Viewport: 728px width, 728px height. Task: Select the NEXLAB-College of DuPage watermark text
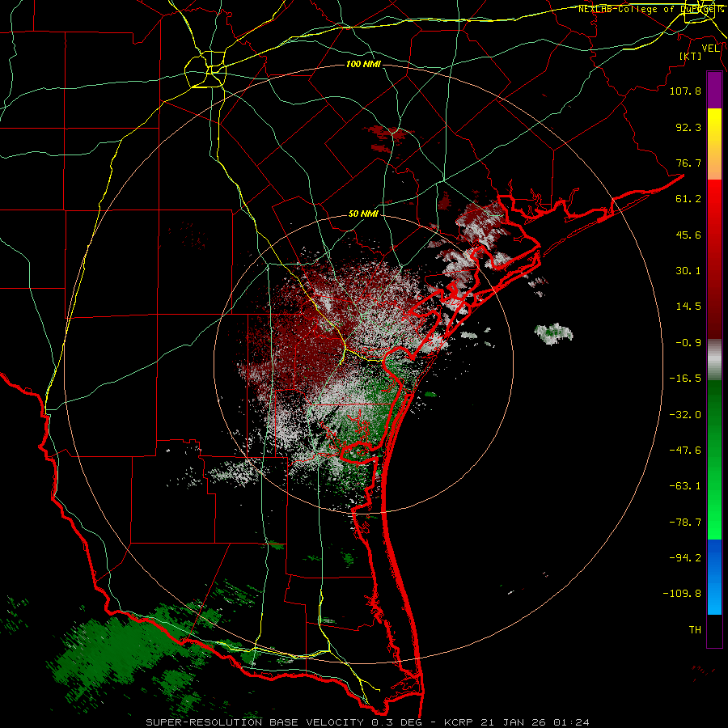650,9
